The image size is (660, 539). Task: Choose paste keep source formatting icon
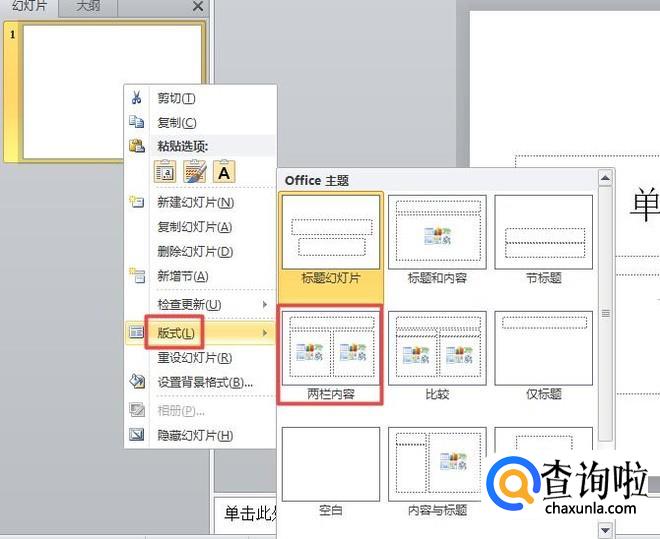click(194, 171)
